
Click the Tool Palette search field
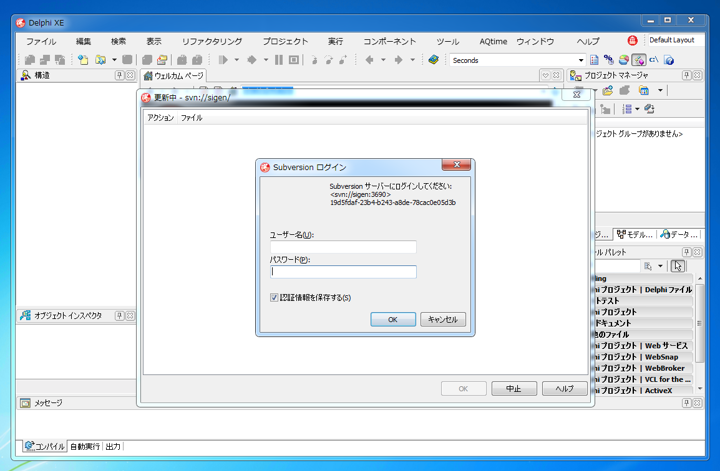[617, 266]
